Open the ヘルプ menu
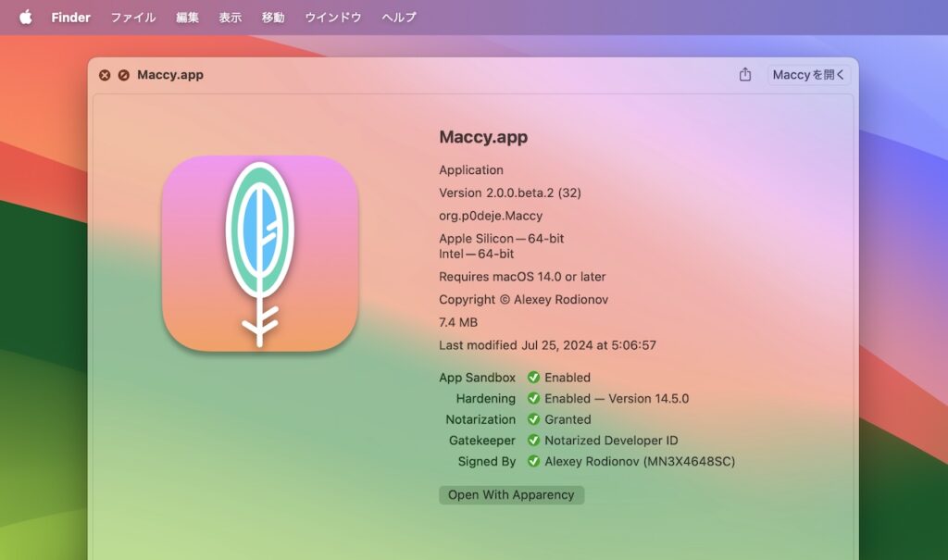Viewport: 948px width, 560px height. (397, 17)
